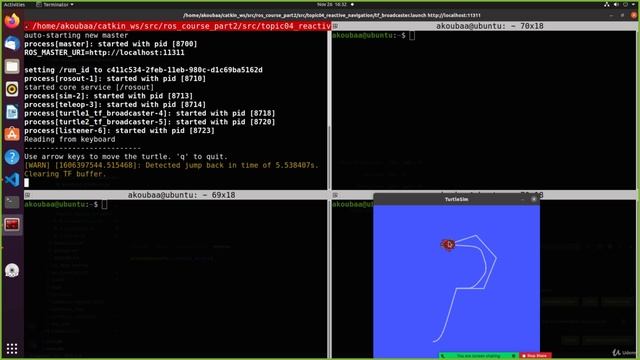Open Ubuntu Software store icon

point(12,134)
